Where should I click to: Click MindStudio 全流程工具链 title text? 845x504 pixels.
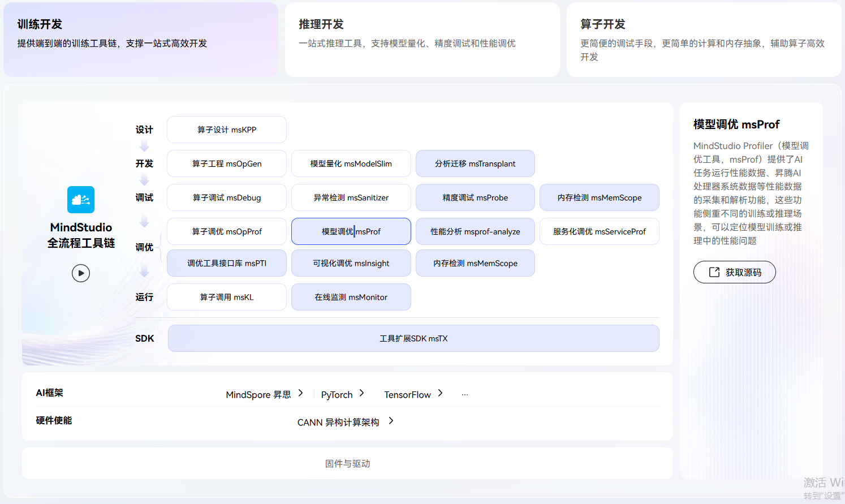[81, 235]
